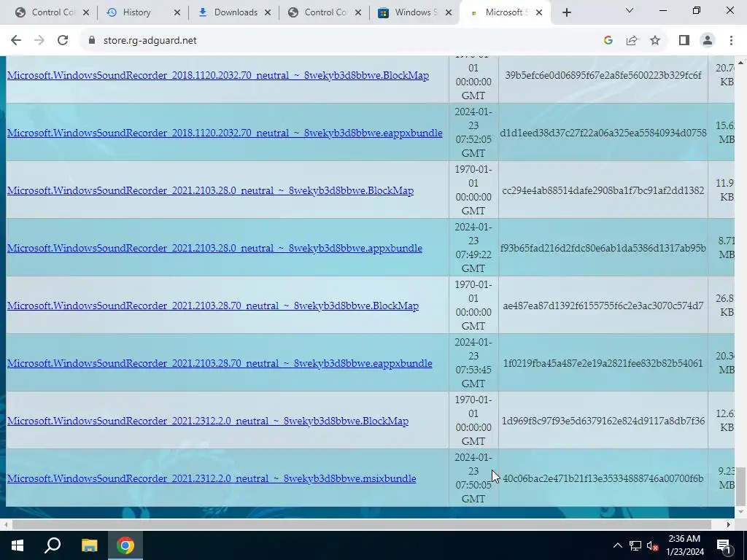Screen dimensions: 747x560
Task: Close the Windows Store tab
Action: (449, 13)
